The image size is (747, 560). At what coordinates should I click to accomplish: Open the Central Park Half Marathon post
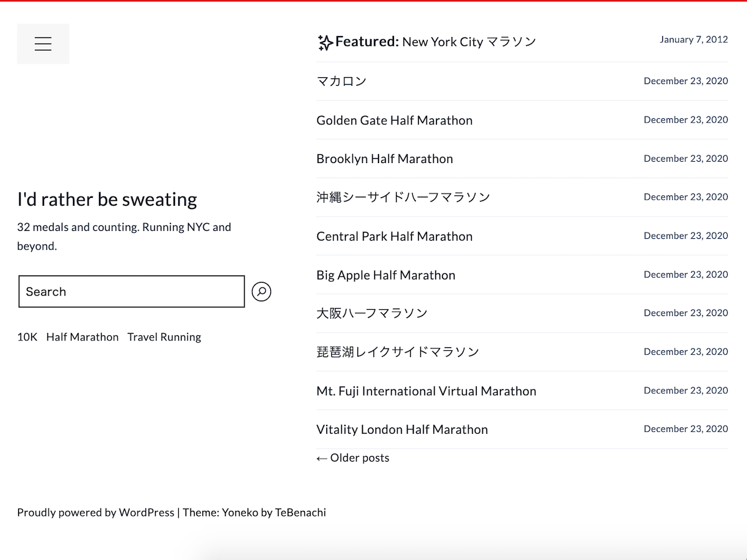tap(394, 236)
